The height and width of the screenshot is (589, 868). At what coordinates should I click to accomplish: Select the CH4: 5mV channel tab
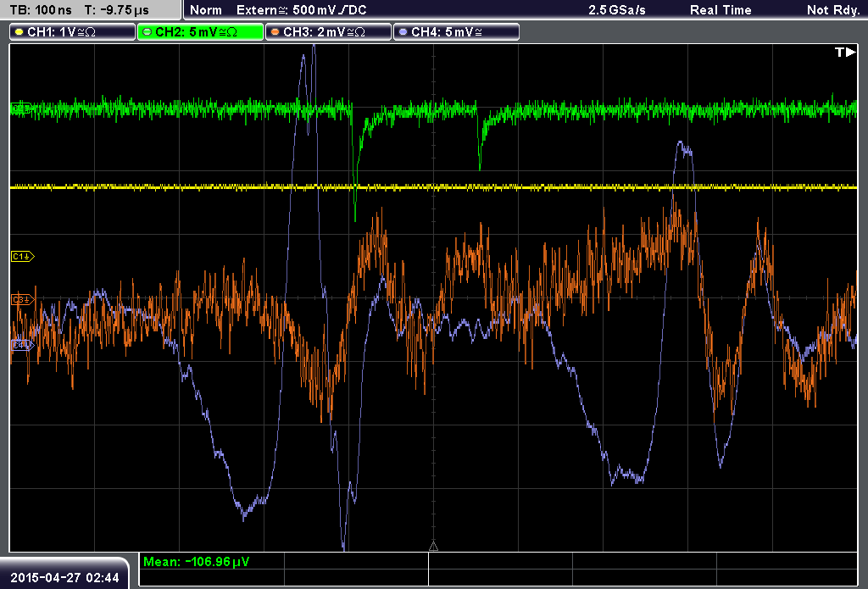coord(456,32)
